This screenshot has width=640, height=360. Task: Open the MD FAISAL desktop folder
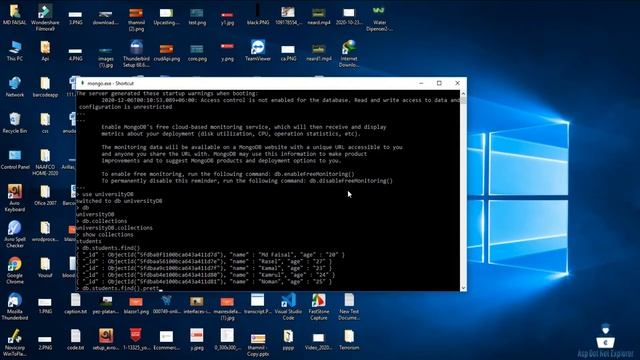tap(15, 15)
